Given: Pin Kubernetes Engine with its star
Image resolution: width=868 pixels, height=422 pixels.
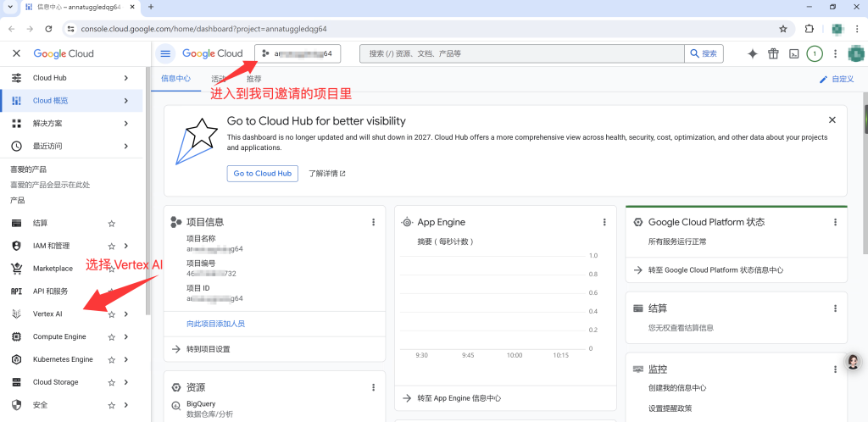Looking at the screenshot, I should [111, 359].
